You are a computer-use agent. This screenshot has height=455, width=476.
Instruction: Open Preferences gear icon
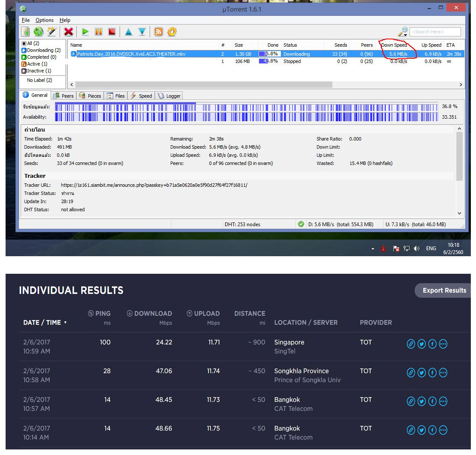172,32
